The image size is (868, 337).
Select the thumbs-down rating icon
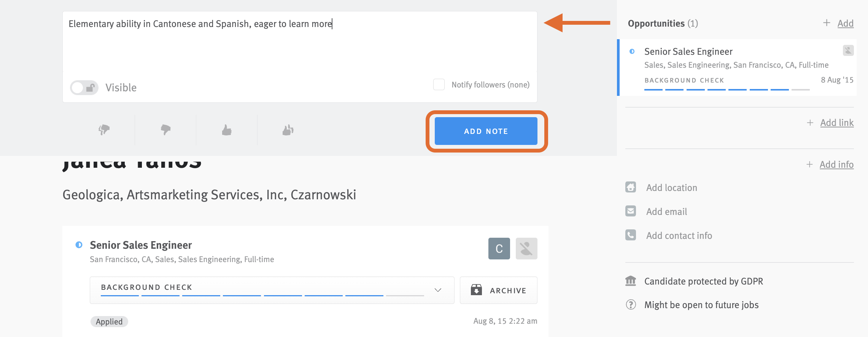(165, 130)
